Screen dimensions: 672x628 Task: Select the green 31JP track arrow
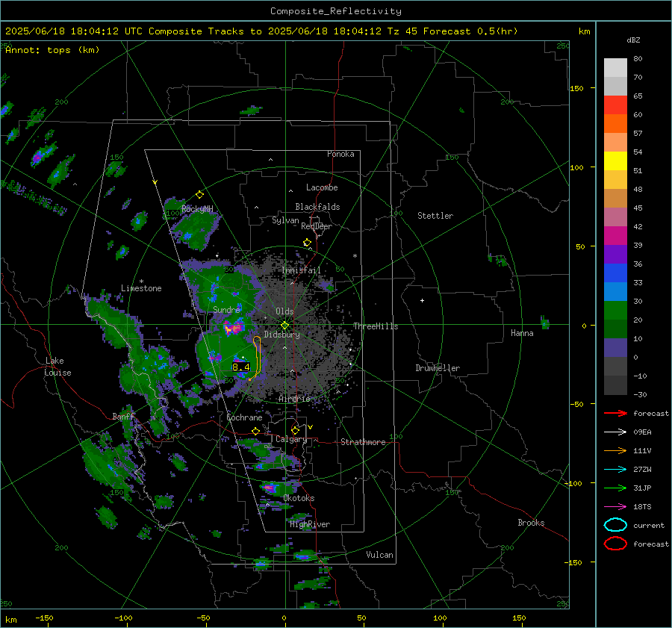615,488
